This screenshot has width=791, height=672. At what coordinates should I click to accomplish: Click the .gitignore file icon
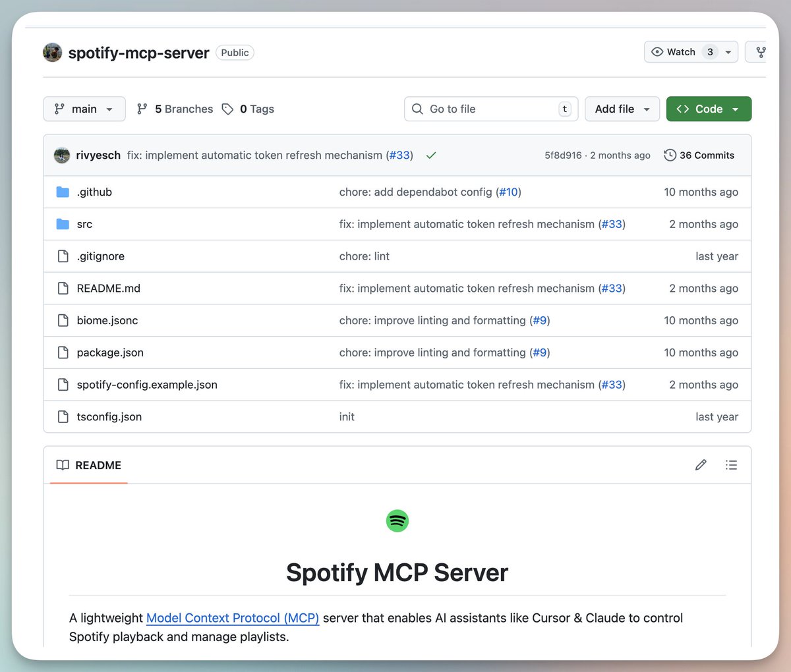pyautogui.click(x=63, y=256)
